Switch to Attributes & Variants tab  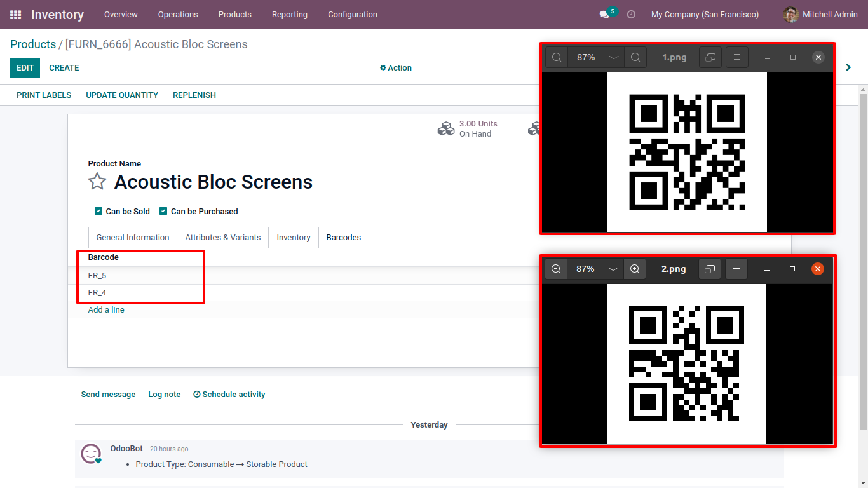(x=223, y=237)
